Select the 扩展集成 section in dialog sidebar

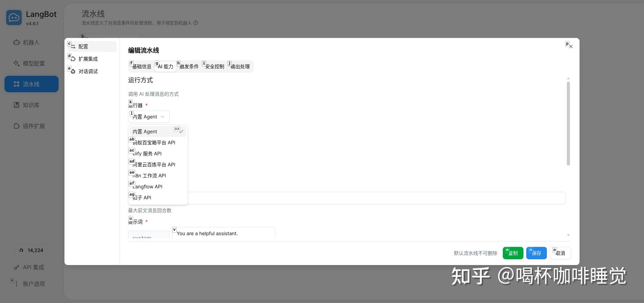[x=92, y=59]
